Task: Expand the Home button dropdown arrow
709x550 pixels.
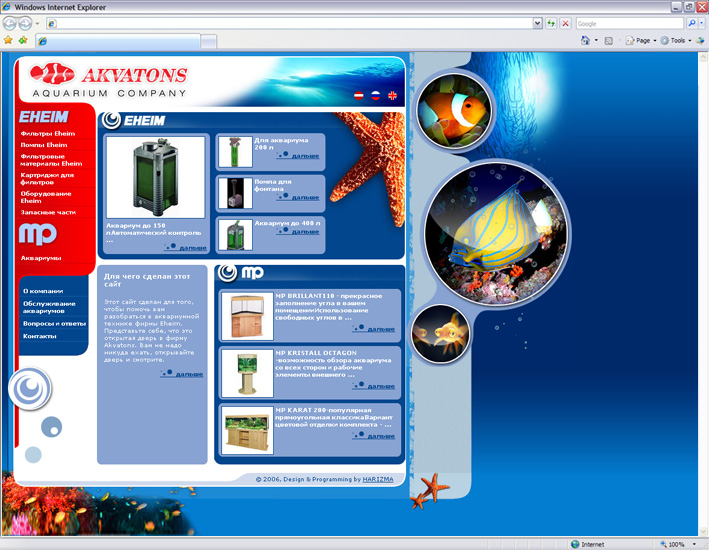Action: [596, 40]
